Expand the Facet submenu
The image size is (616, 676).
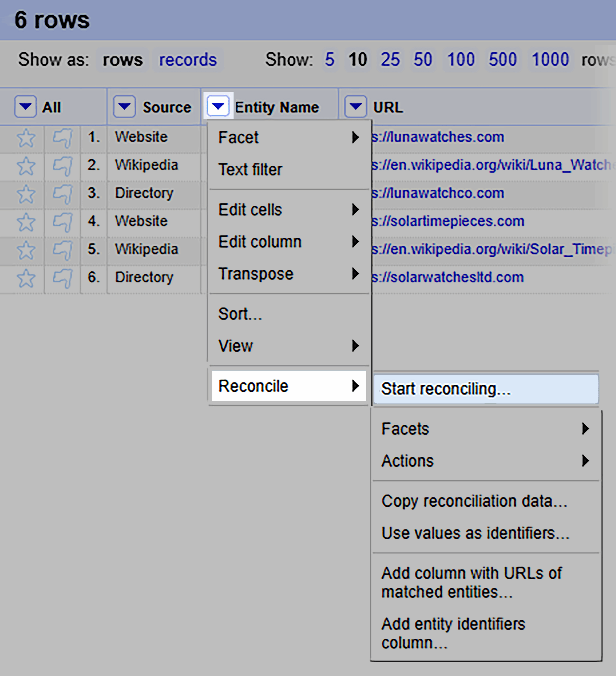[289, 137]
